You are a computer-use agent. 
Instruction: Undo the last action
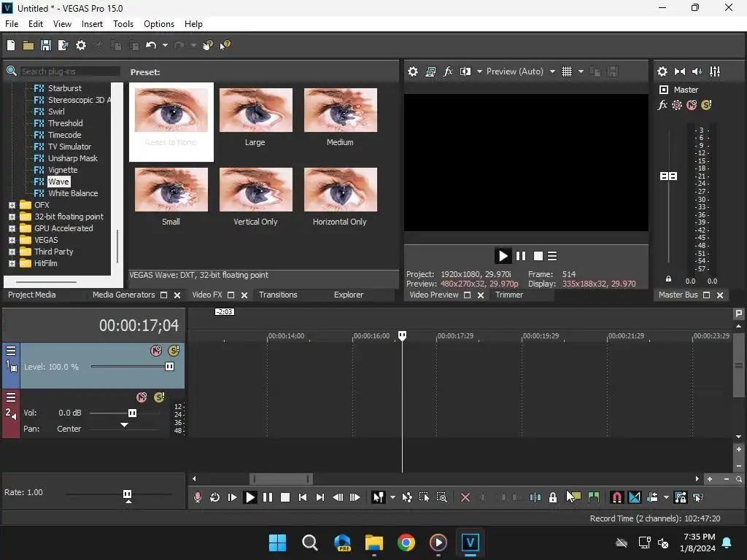coord(151,45)
